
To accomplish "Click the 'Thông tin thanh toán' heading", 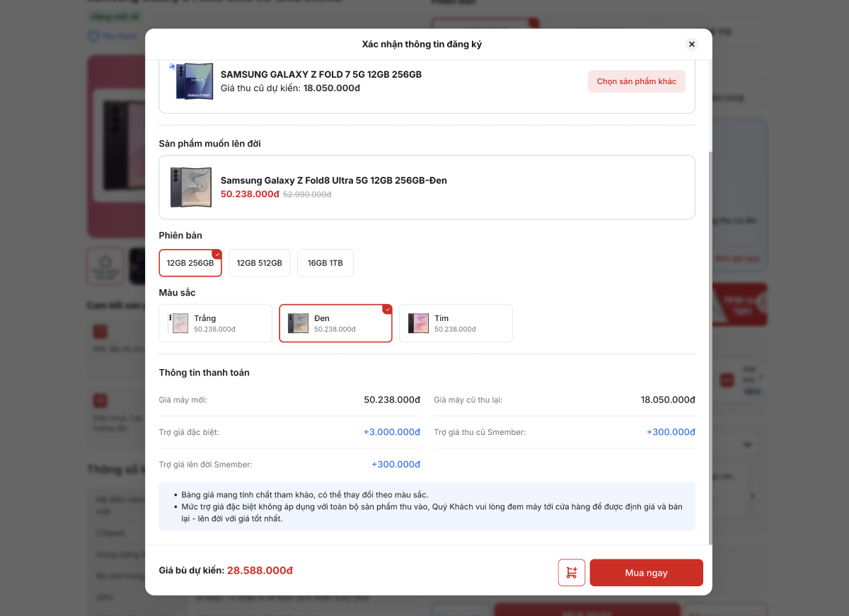I will click(204, 372).
